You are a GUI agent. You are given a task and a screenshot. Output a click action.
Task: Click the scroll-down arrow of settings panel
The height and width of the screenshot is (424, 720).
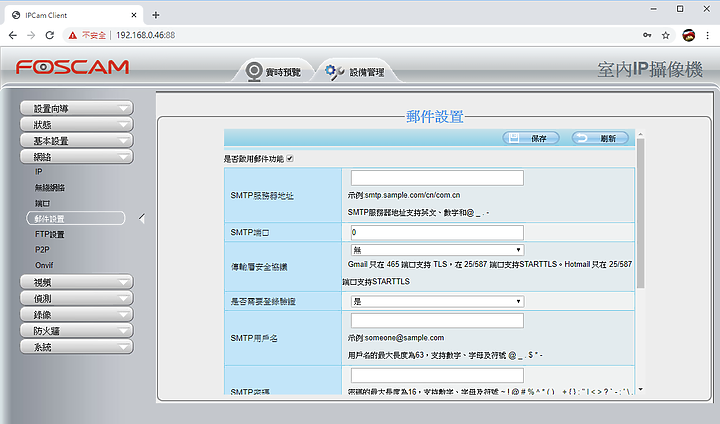[641, 390]
